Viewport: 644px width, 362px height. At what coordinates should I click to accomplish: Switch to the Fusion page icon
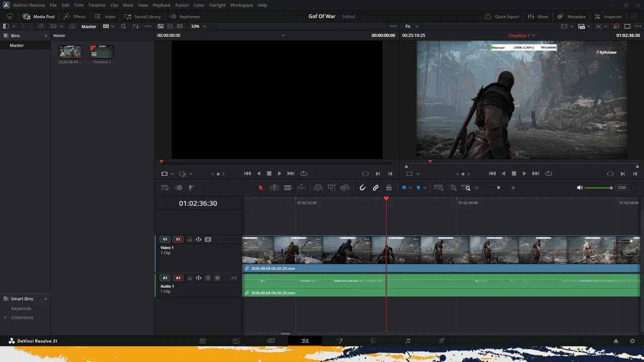(339, 341)
